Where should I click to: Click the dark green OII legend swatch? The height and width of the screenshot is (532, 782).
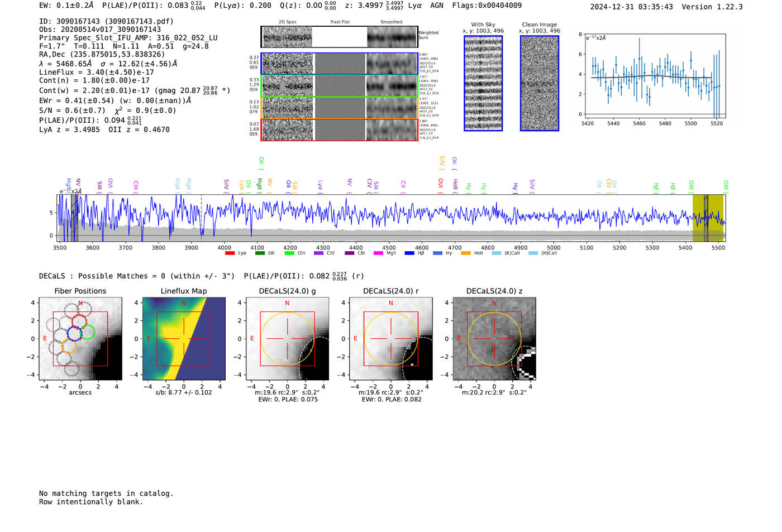(x=260, y=253)
